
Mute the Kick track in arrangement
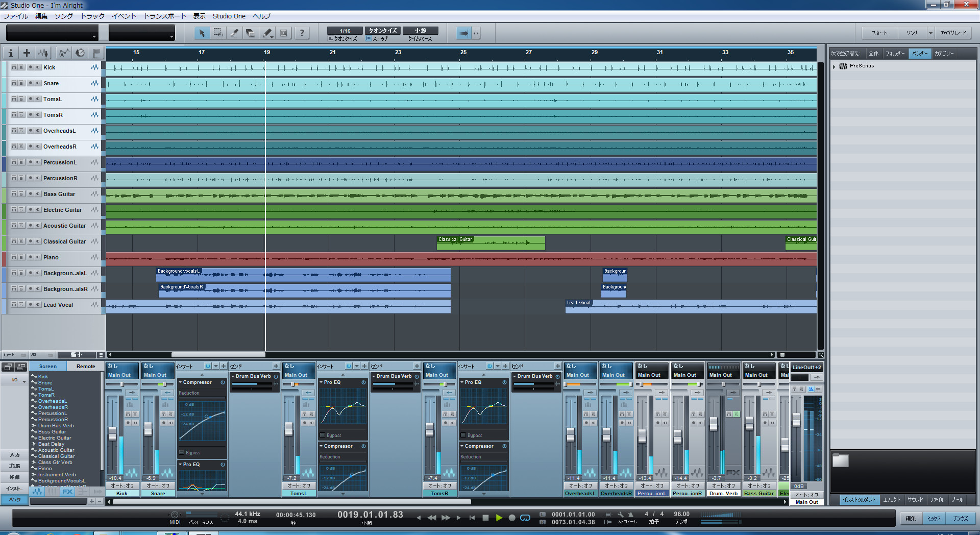[14, 67]
